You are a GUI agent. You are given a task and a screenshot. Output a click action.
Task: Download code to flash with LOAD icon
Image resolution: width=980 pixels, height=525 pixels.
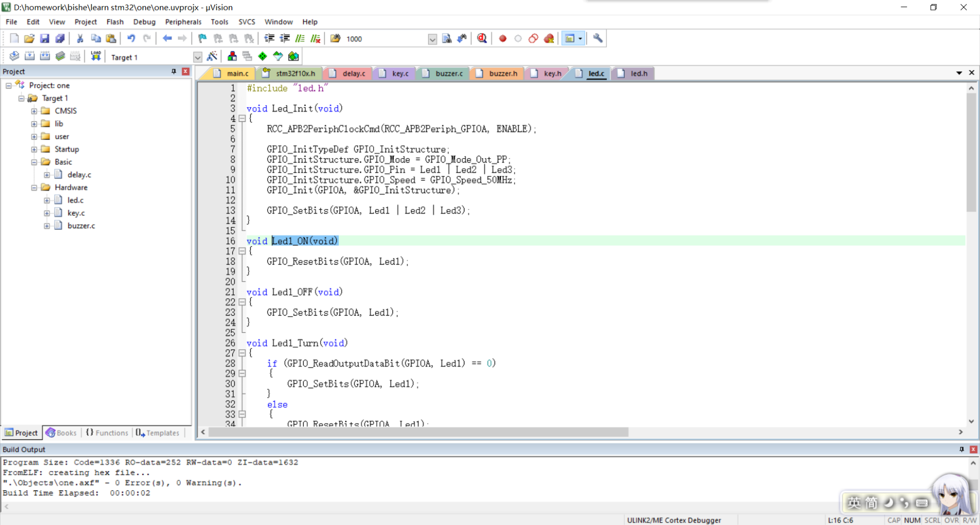pos(96,56)
